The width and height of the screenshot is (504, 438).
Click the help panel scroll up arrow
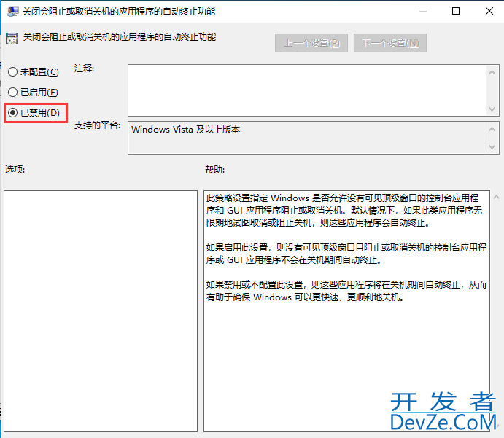(x=496, y=198)
